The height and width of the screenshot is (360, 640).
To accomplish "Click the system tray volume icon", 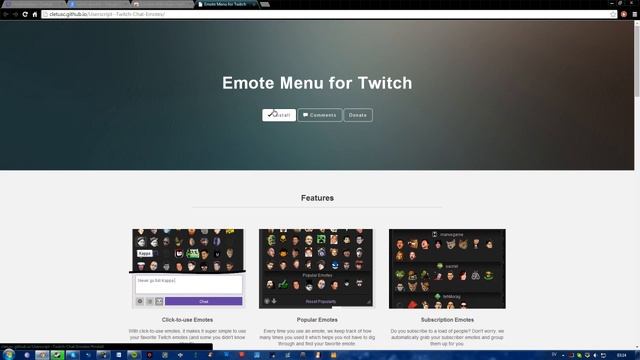I will tap(595, 355).
